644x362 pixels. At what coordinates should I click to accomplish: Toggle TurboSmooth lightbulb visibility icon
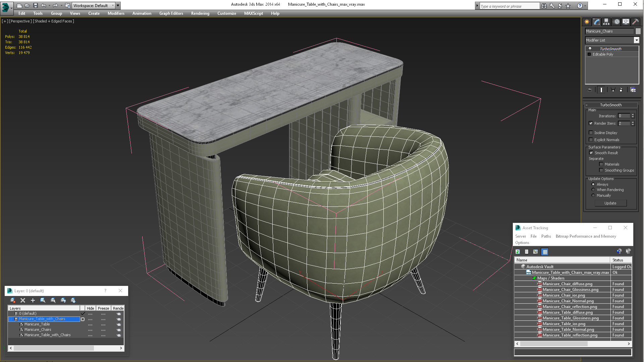click(x=590, y=49)
